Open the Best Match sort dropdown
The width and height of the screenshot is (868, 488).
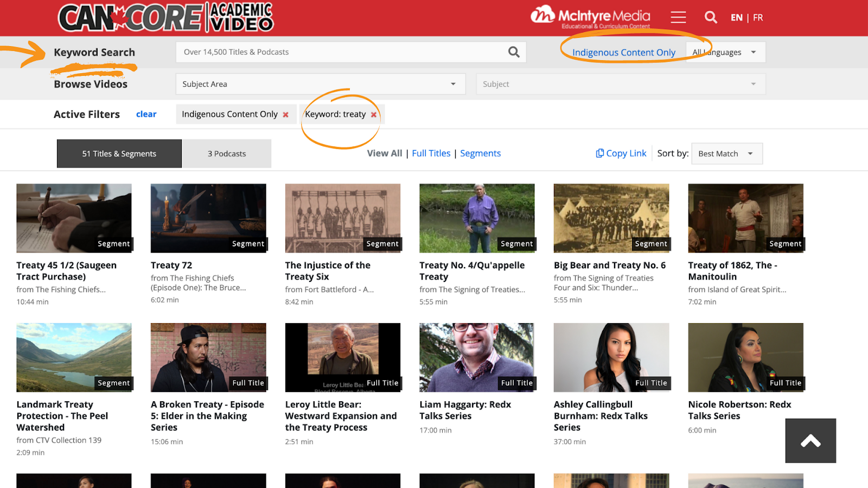726,153
